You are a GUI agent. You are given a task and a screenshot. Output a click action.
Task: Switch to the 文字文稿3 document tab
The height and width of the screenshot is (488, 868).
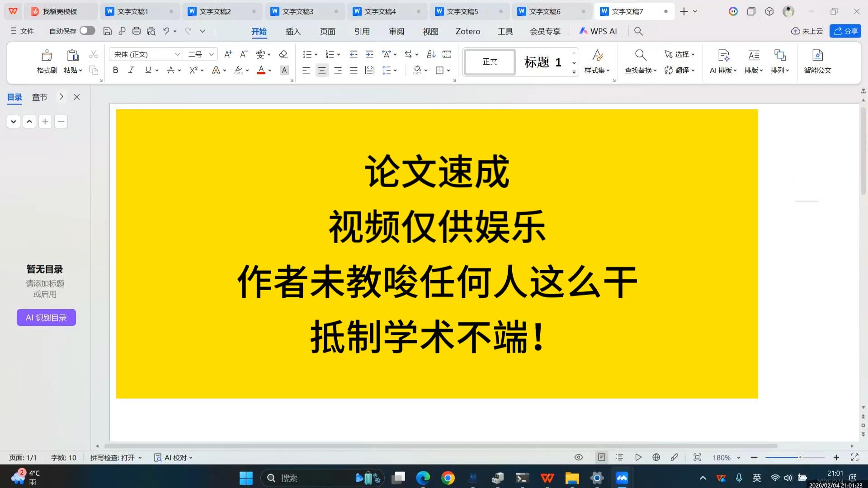click(298, 11)
